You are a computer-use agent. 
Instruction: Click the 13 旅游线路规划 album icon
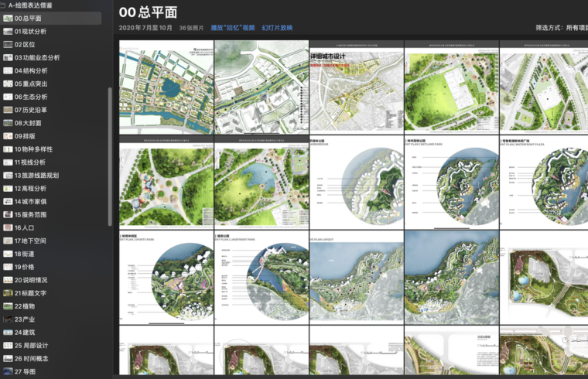(8, 176)
